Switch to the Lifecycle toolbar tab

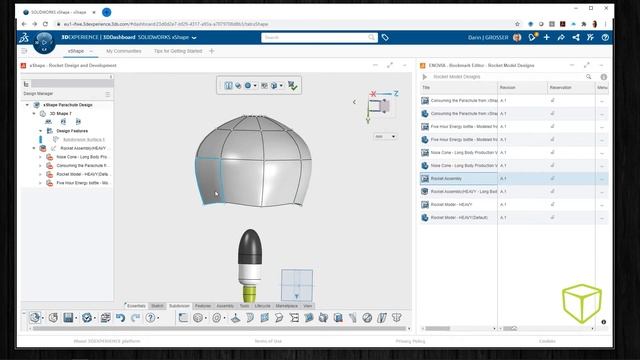pyautogui.click(x=262, y=306)
